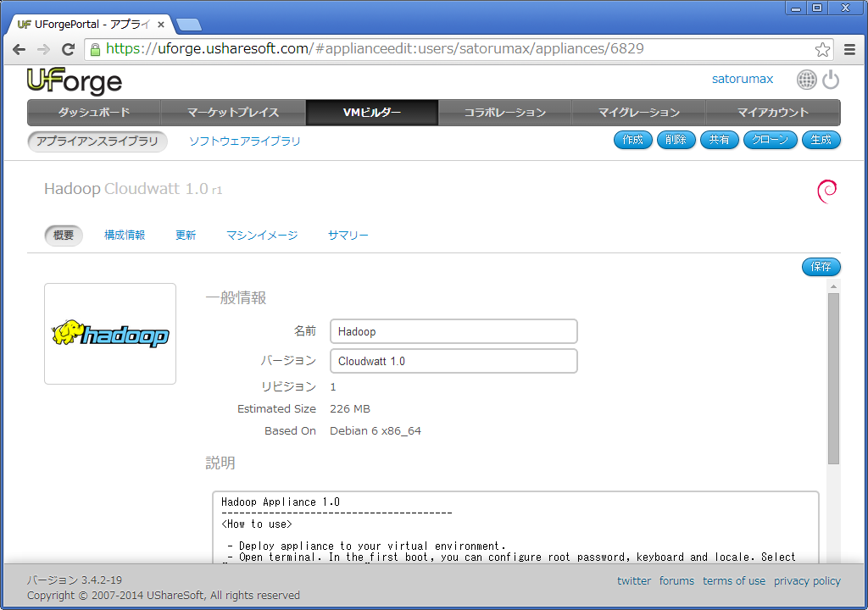Click the UForgePortal browser tab
Screen dimensions: 868x610
(x=90, y=25)
